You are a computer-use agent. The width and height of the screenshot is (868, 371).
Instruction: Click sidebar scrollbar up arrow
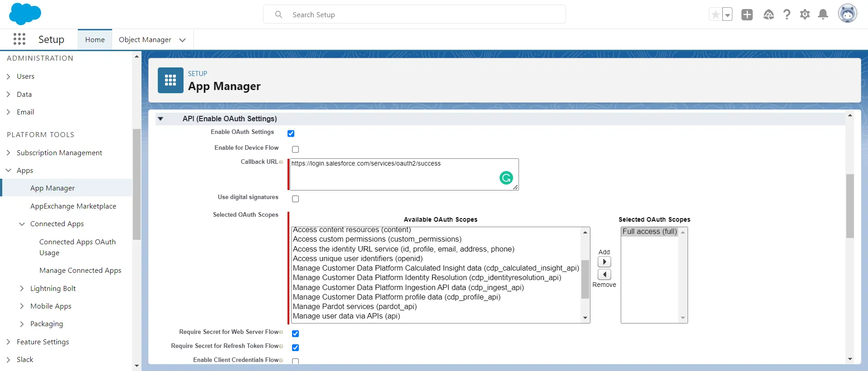click(137, 57)
